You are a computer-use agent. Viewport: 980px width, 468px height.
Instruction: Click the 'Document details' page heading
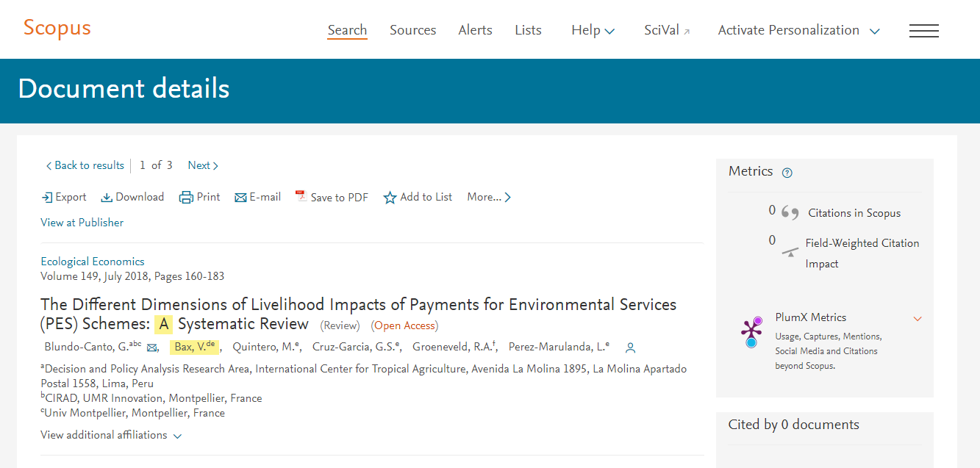point(124,88)
